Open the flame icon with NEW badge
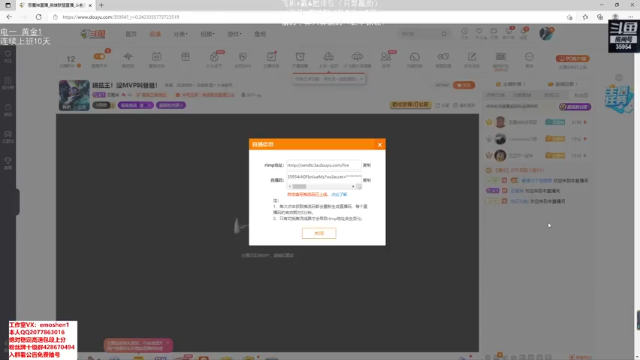 [x=214, y=57]
